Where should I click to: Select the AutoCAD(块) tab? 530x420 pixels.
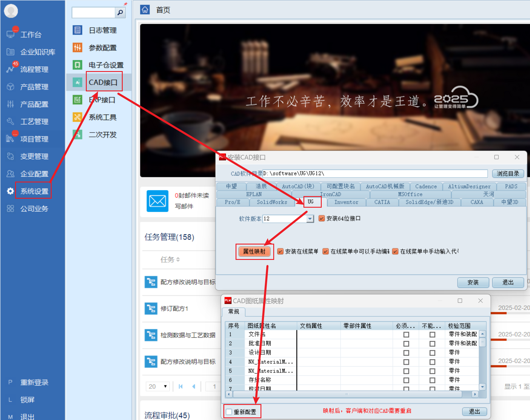tap(298, 186)
